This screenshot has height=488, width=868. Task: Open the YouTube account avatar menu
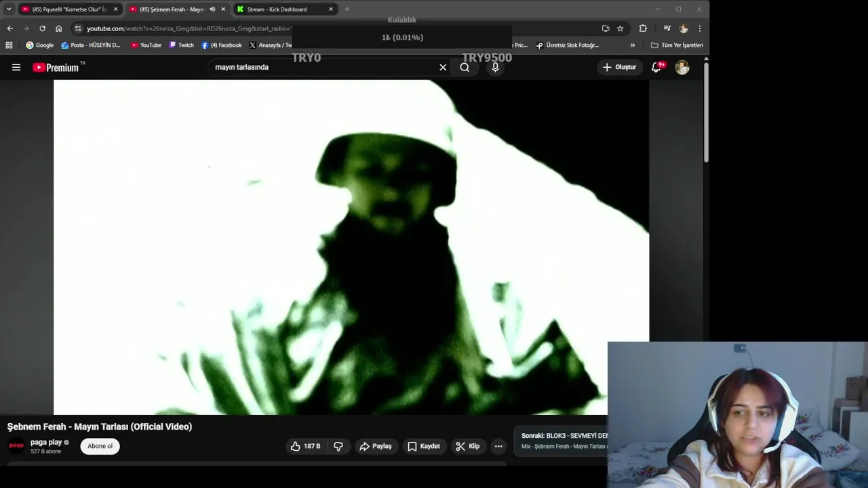(x=682, y=67)
